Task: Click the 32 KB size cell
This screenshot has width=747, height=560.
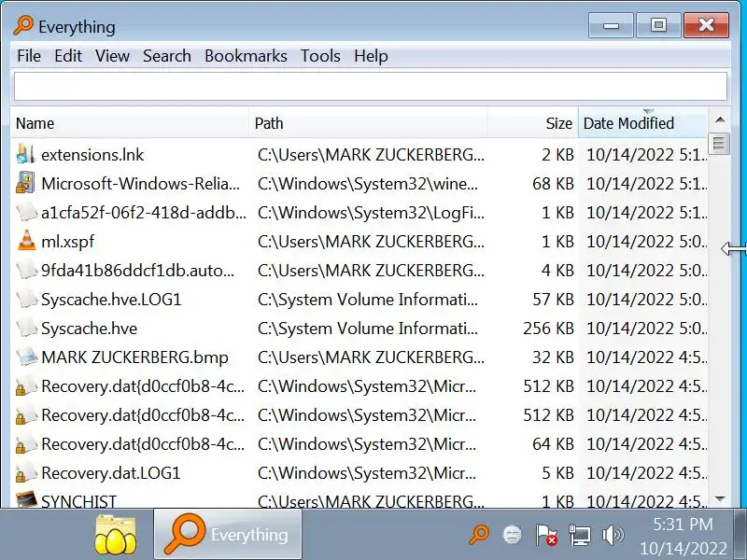Action: 553,357
